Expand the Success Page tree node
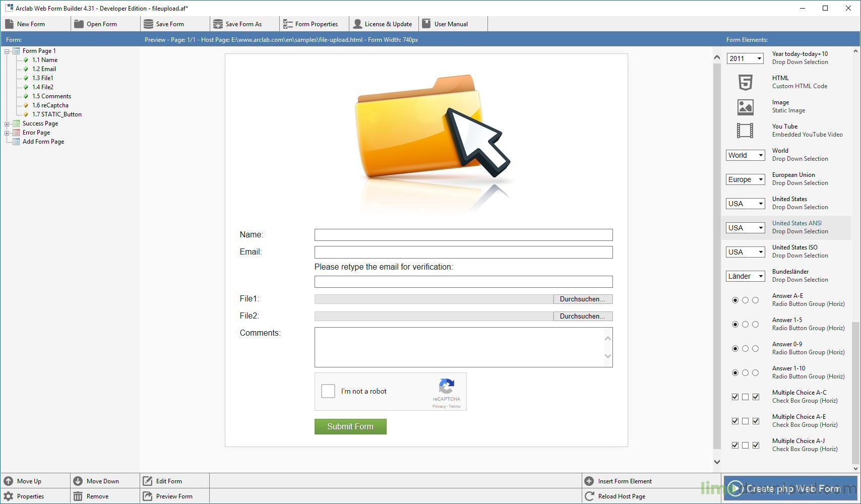Viewport: 861px width, 504px height. tap(7, 123)
